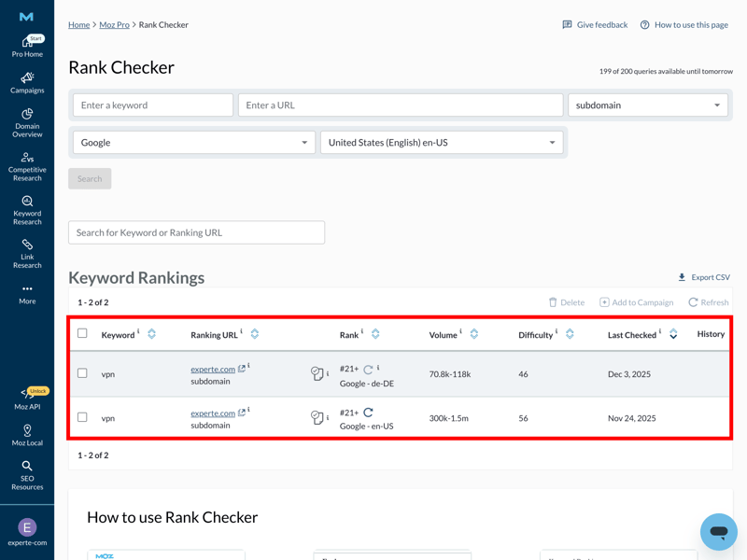Viewport: 747px width, 560px height.
Task: Refresh rank for the en-US vpn row
Action: (368, 412)
